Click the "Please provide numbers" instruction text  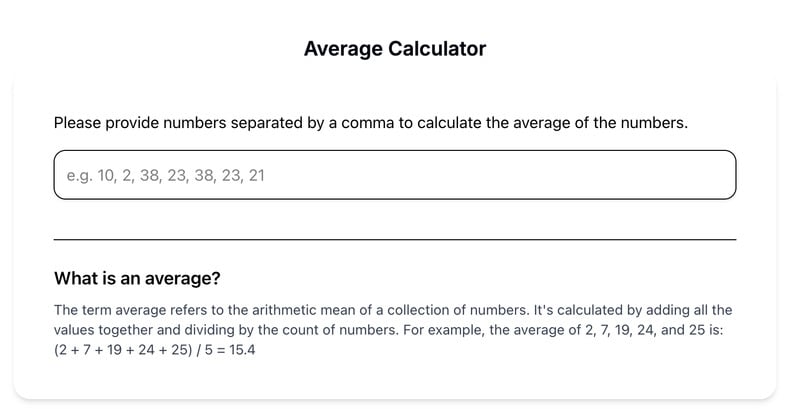[370, 123]
